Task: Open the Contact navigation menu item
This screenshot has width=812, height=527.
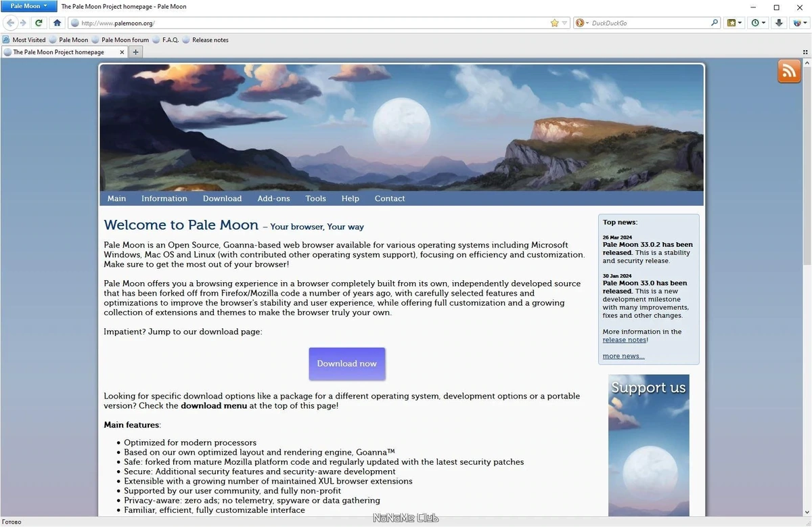Action: click(x=390, y=198)
